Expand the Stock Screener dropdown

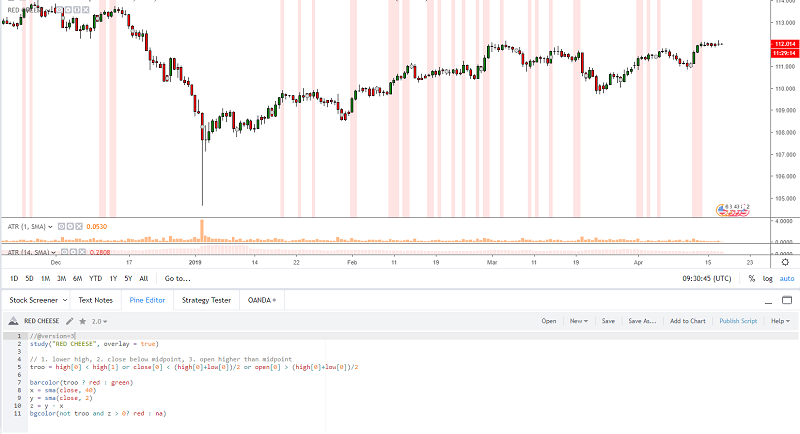point(65,299)
